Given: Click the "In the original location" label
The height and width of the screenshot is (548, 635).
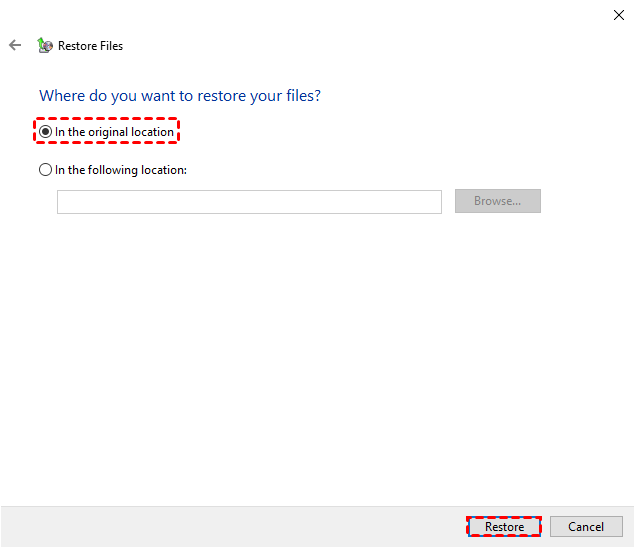Looking at the screenshot, I should point(114,132).
